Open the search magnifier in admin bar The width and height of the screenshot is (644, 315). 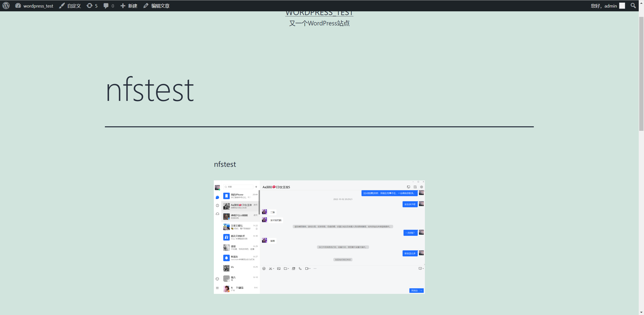click(633, 6)
